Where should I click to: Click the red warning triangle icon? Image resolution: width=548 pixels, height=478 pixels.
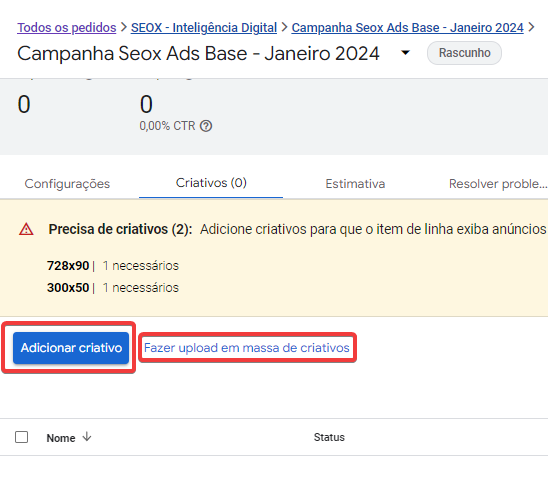click(26, 230)
